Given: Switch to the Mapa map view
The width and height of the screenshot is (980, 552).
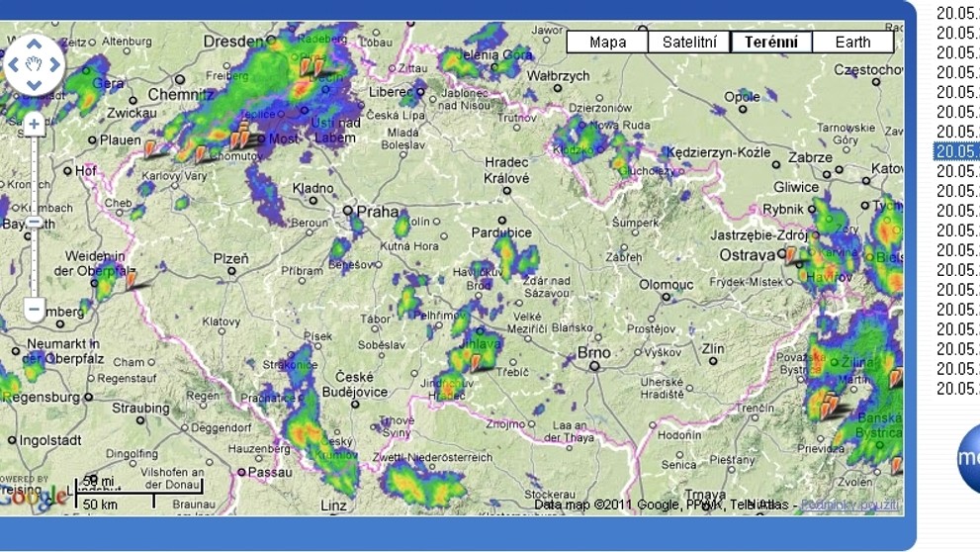Looking at the screenshot, I should [x=607, y=42].
